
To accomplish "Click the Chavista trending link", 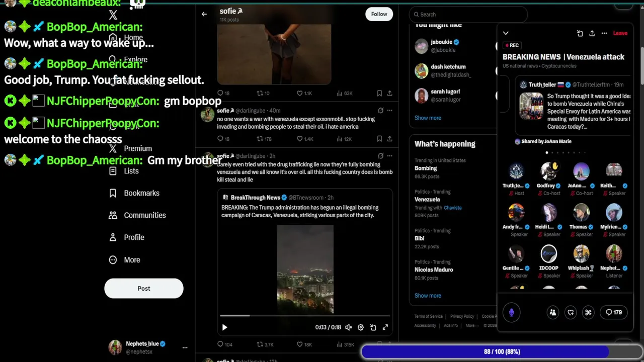I will pyautogui.click(x=452, y=208).
